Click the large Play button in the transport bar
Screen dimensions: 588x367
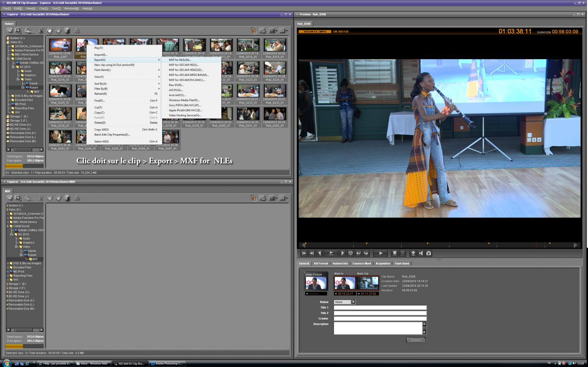coord(380,253)
